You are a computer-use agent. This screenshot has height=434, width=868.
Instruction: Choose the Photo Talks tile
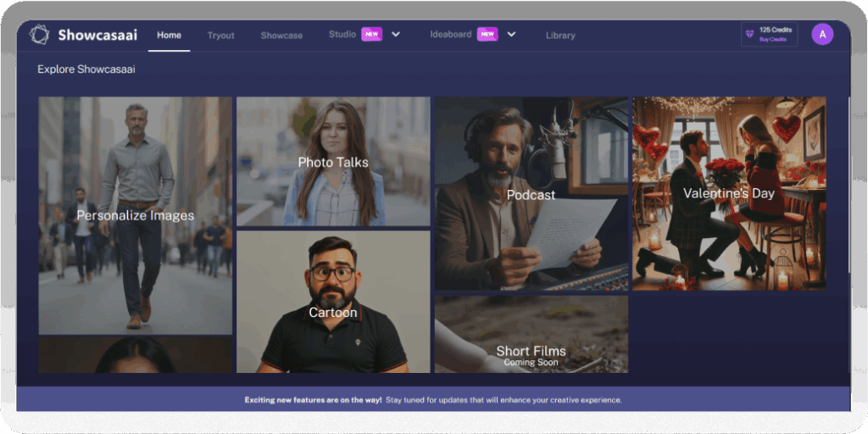pos(333,162)
